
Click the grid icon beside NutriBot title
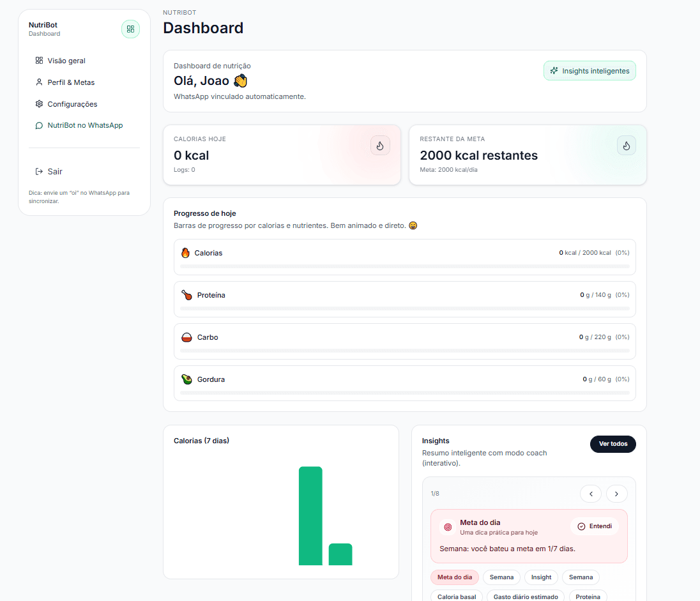tap(130, 29)
